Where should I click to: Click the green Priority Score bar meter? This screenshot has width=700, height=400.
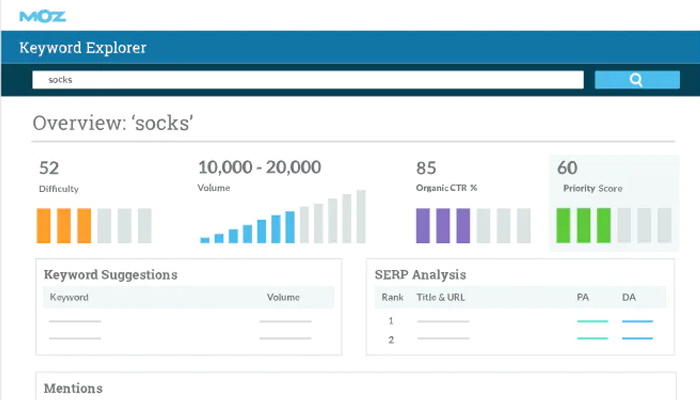click(614, 225)
